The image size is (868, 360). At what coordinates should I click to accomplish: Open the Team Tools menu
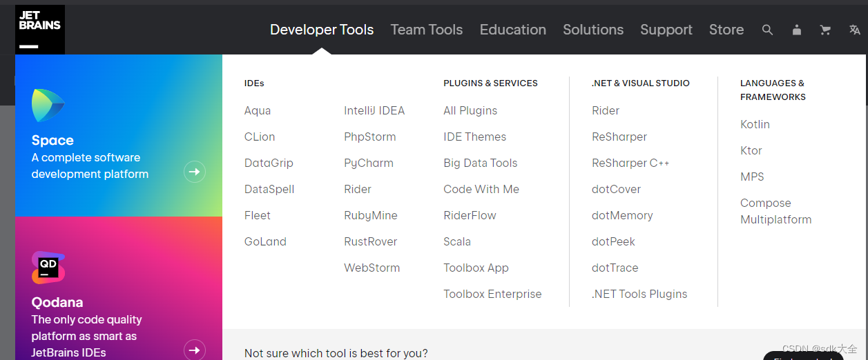[427, 30]
